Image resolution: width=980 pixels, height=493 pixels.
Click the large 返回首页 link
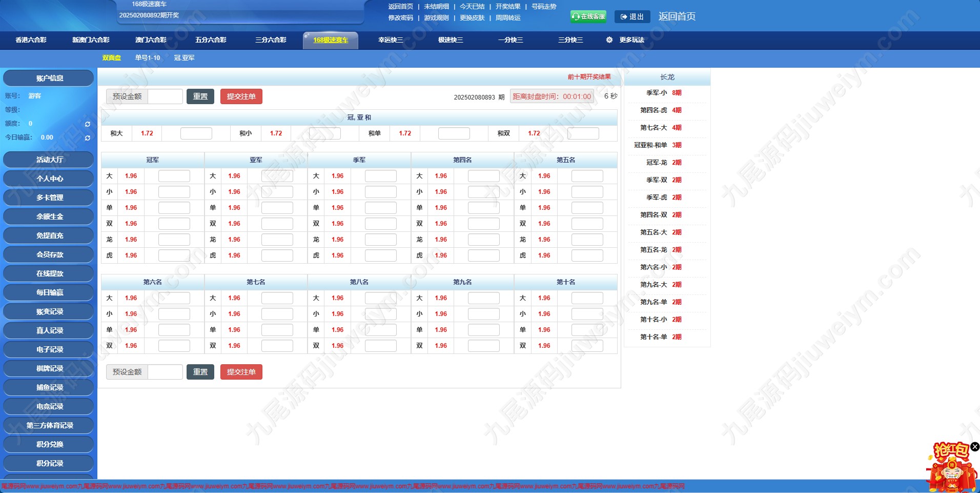click(x=677, y=16)
